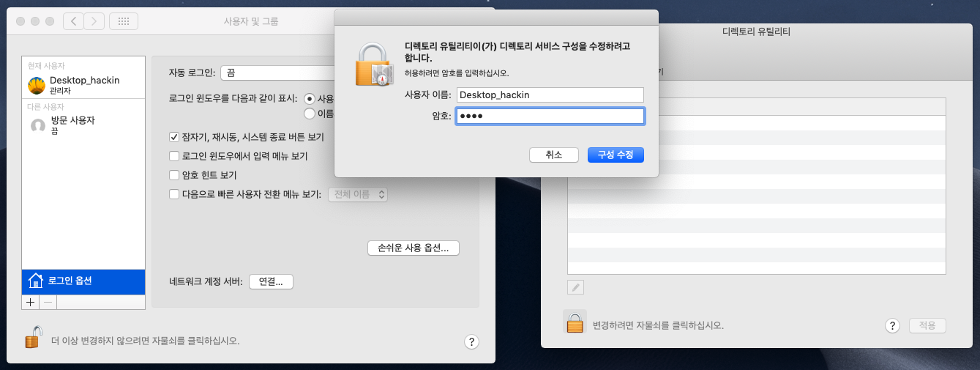Select 로그인 옵션 in the sidebar

coord(83,281)
